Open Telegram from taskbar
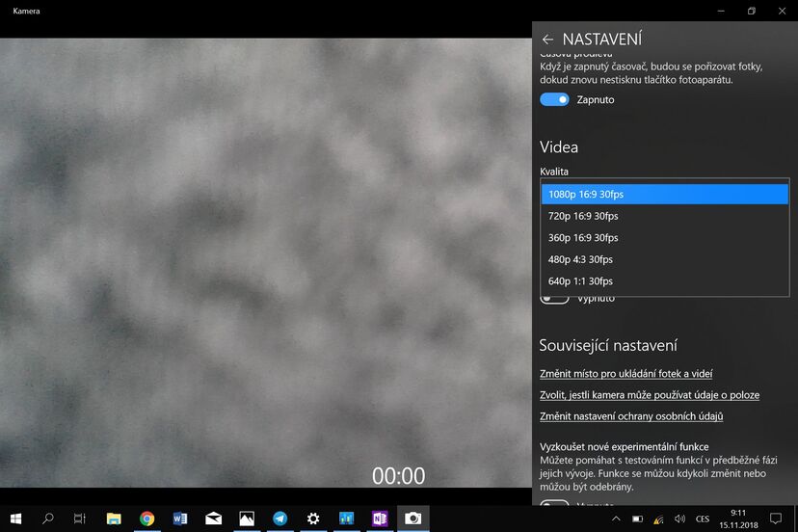Screen dimensions: 798x532 coord(279,519)
